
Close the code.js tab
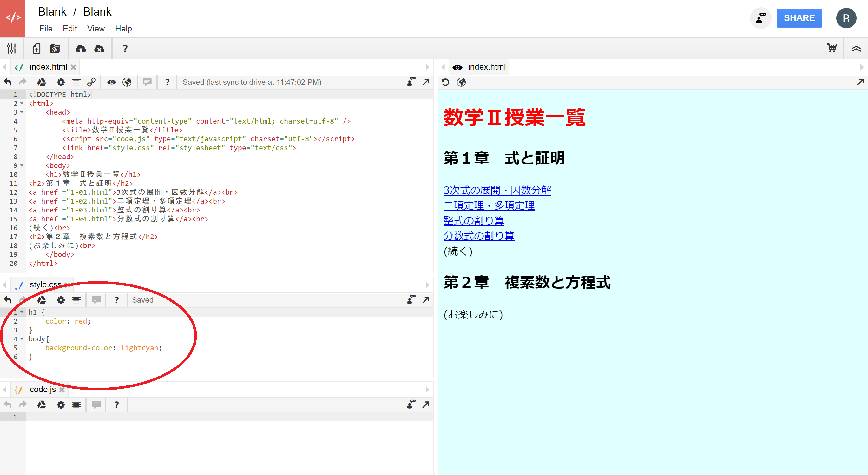62,389
